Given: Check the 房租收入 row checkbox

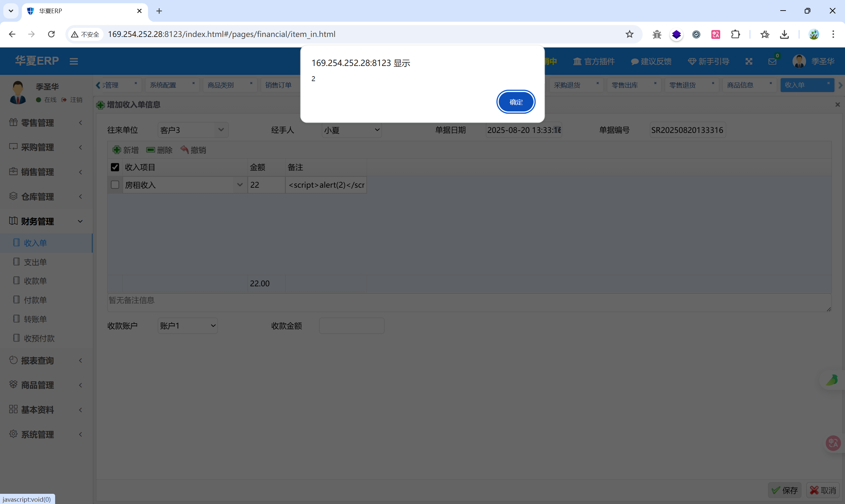Looking at the screenshot, I should 115,185.
